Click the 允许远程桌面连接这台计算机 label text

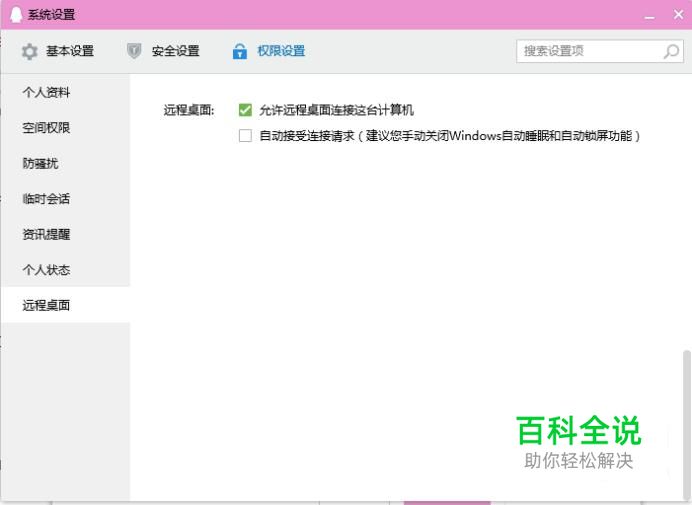(x=336, y=110)
